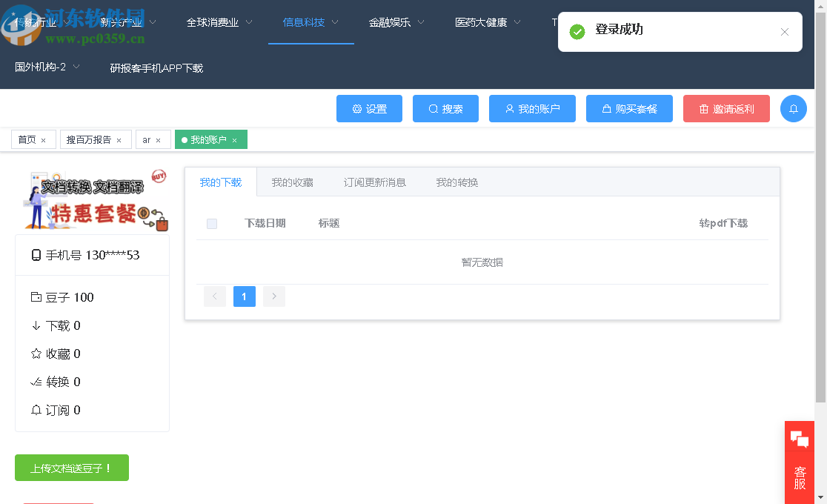Image resolution: width=827 pixels, height=504 pixels.
Task: Open the 邀请返利 invite rebate button
Action: [x=726, y=108]
